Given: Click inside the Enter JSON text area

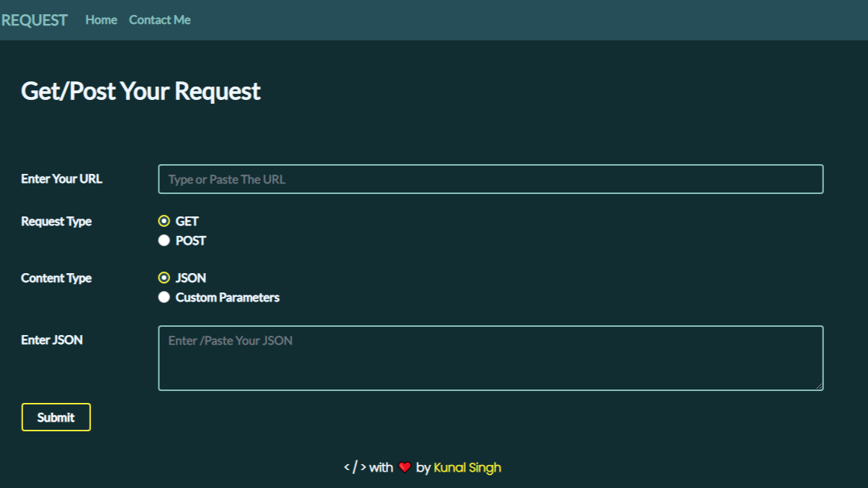Looking at the screenshot, I should click(490, 358).
